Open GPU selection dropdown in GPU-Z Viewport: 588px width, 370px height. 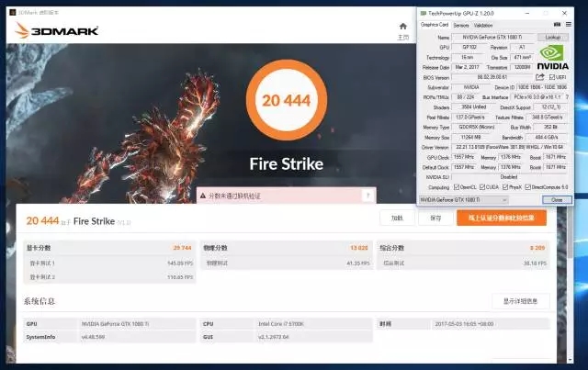pos(463,200)
